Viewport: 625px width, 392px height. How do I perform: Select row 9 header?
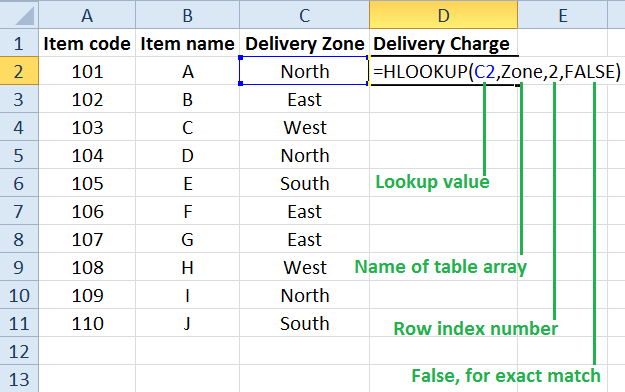point(19,266)
